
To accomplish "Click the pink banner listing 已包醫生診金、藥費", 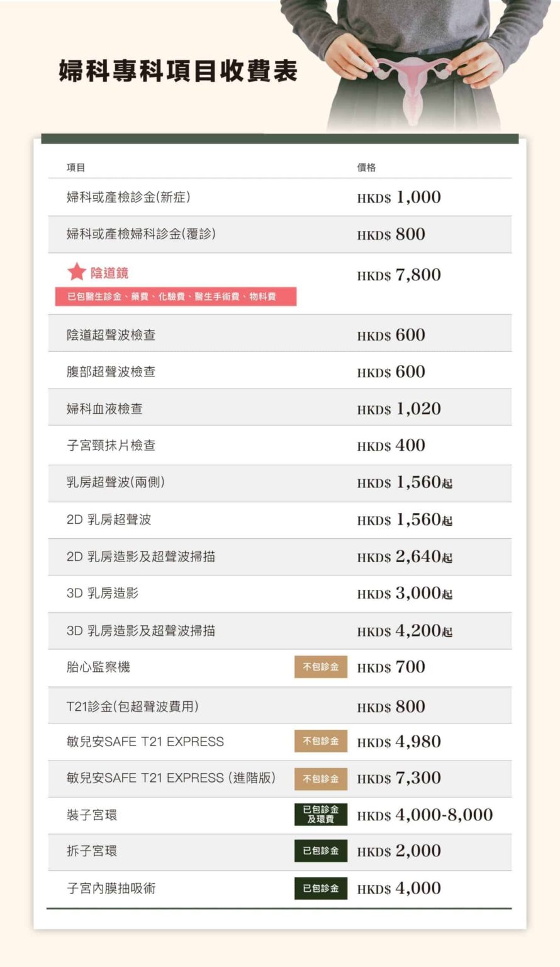I will (x=176, y=297).
